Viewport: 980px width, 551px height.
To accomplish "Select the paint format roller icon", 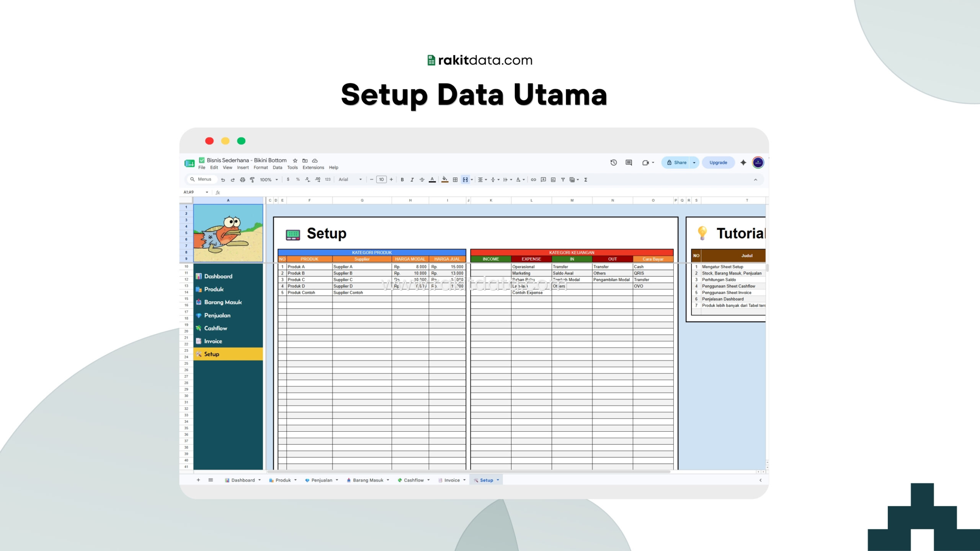I will tap(252, 179).
